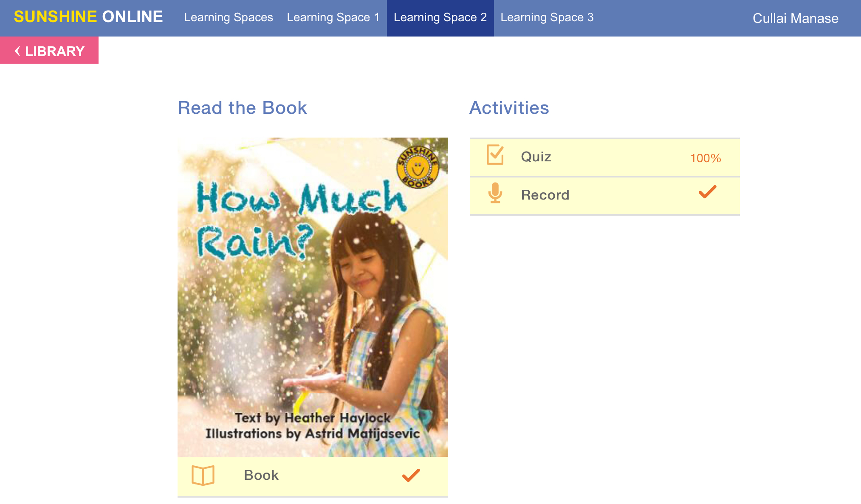
Task: Click the Quiz checkbox icon
Action: [495, 155]
